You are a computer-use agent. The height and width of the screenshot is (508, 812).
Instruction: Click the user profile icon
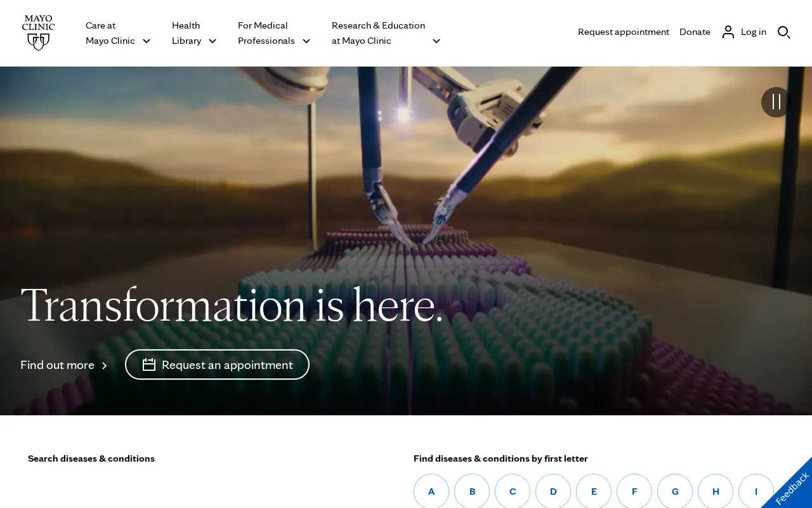728,32
